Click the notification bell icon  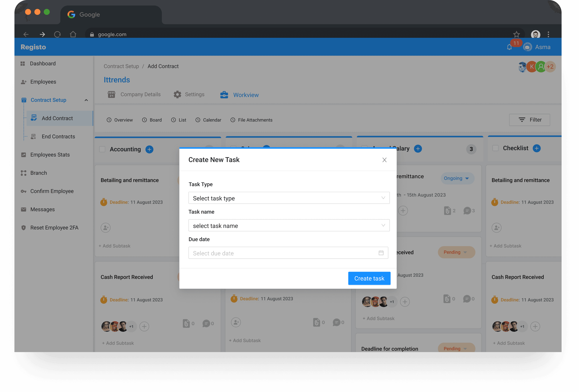point(509,47)
